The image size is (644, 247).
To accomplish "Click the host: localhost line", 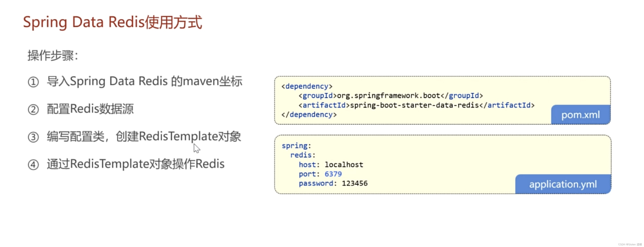I will click(331, 164).
